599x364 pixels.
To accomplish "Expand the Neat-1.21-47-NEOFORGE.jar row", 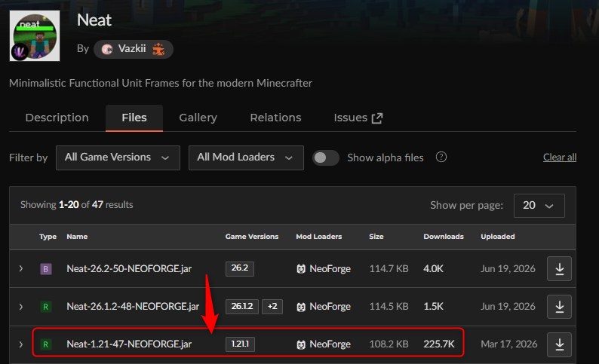I will [21, 344].
